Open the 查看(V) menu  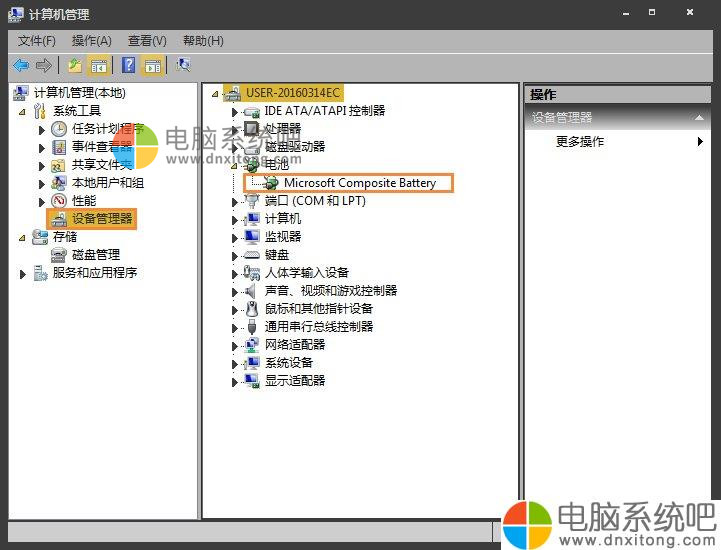[x=147, y=41]
